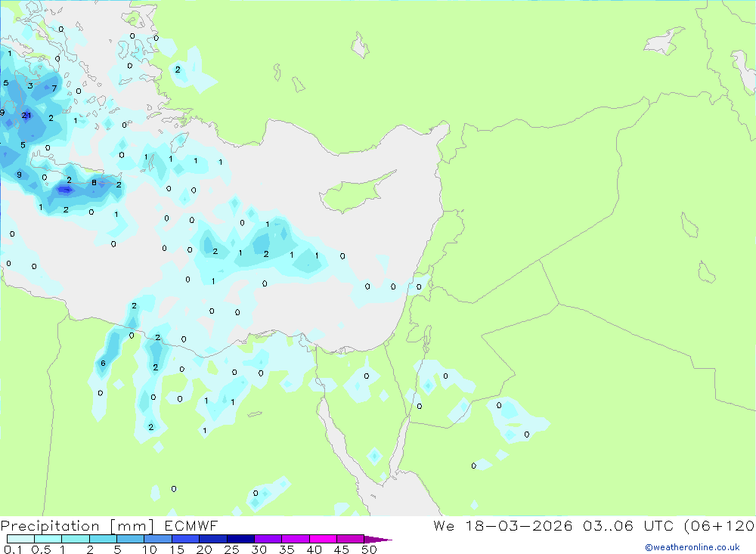Select the 'ECMWF' model label

coord(191,526)
